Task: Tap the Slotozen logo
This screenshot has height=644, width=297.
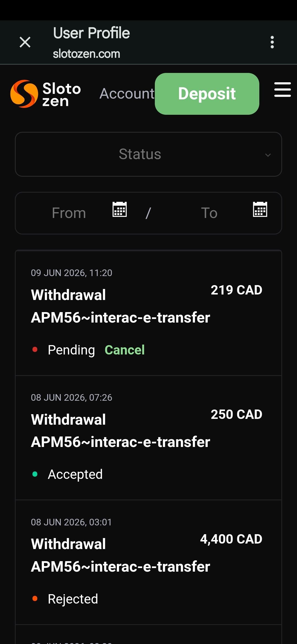Action: (46, 94)
